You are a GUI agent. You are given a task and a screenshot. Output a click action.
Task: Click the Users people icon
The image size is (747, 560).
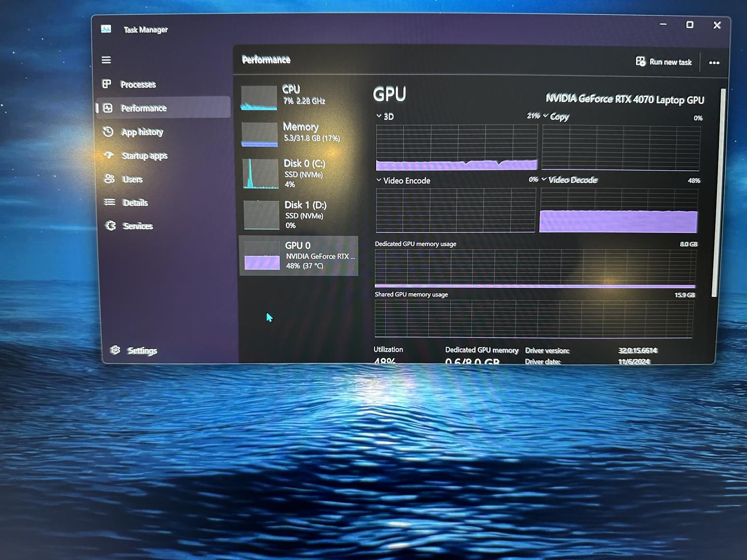point(109,179)
